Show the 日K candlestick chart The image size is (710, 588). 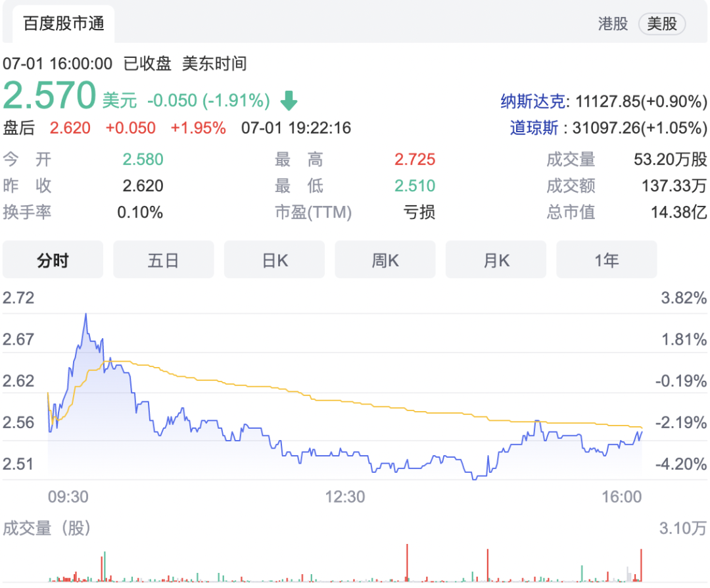[x=274, y=260]
